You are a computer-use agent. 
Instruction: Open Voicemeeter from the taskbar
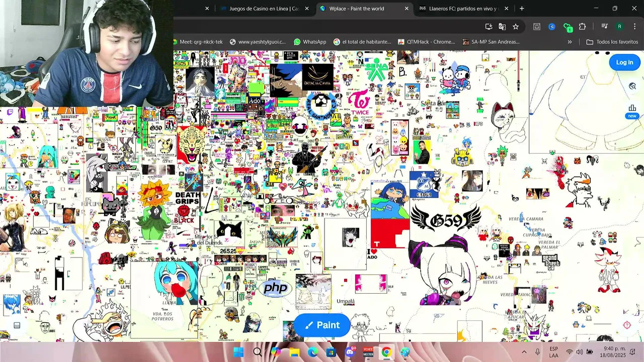click(x=368, y=352)
